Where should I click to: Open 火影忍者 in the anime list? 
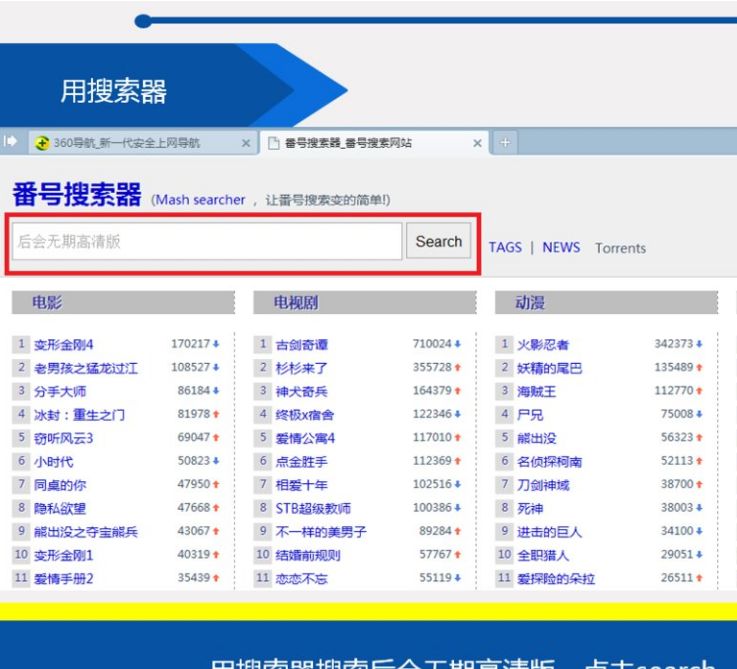click(543, 345)
